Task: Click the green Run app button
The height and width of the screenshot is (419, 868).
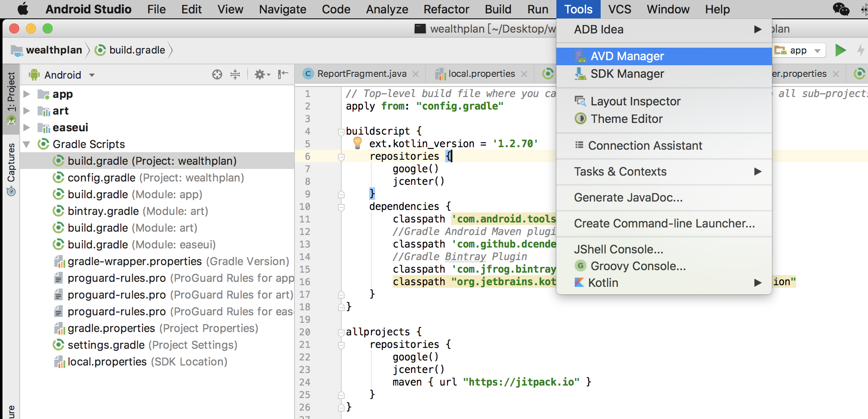Action: coord(840,50)
